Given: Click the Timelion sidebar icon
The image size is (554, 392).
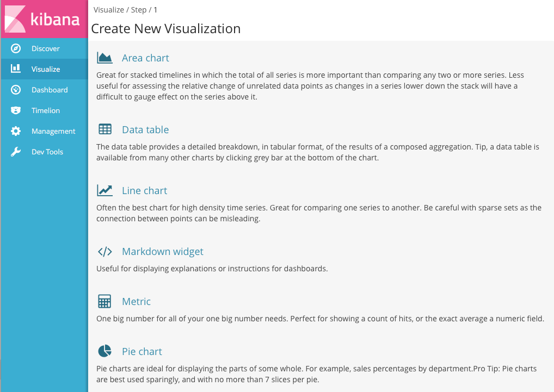Looking at the screenshot, I should 16,110.
